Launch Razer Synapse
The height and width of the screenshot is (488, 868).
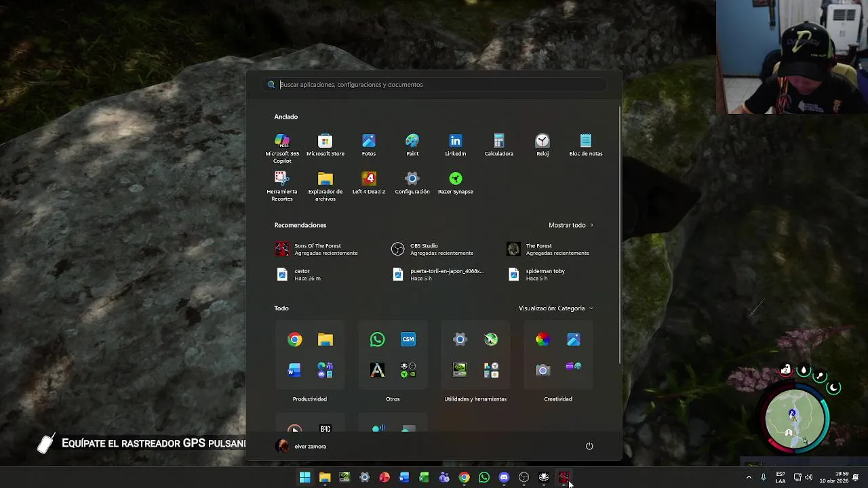456,183
